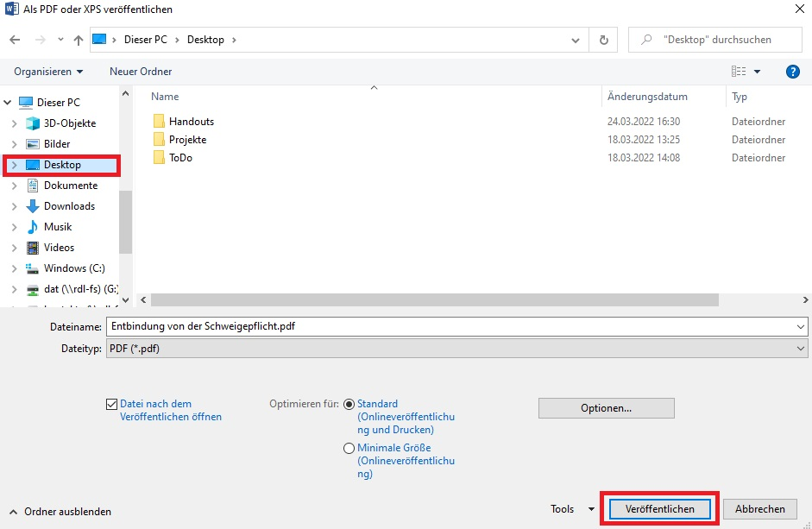The width and height of the screenshot is (812, 529).
Task: Select the Minimale Größe radio button
Action: click(349, 448)
